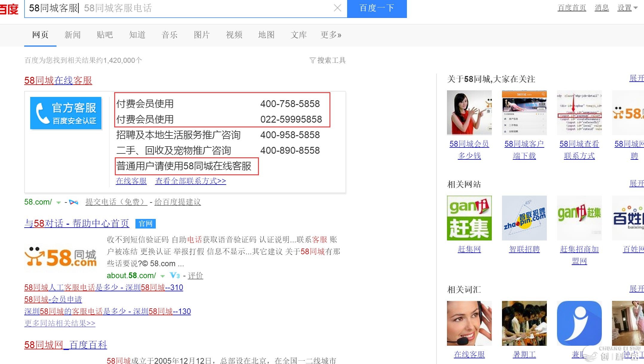644x364 pixels.
Task: Switch to the 知道 tab
Action: (137, 35)
